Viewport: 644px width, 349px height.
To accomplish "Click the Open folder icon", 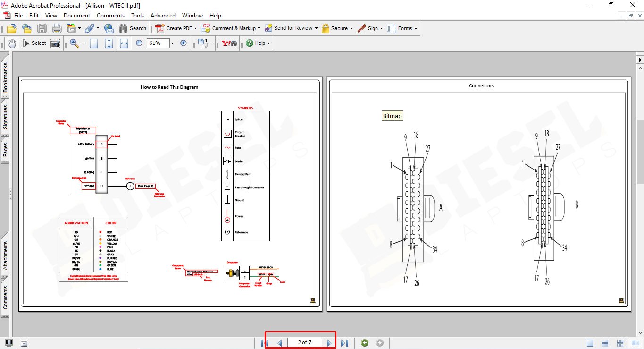I will 12,28.
